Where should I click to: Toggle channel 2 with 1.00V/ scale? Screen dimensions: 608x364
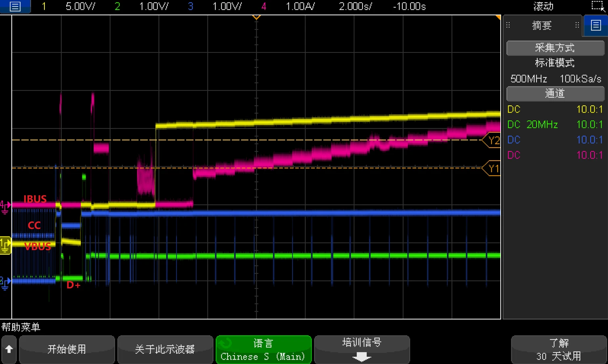(143, 6)
